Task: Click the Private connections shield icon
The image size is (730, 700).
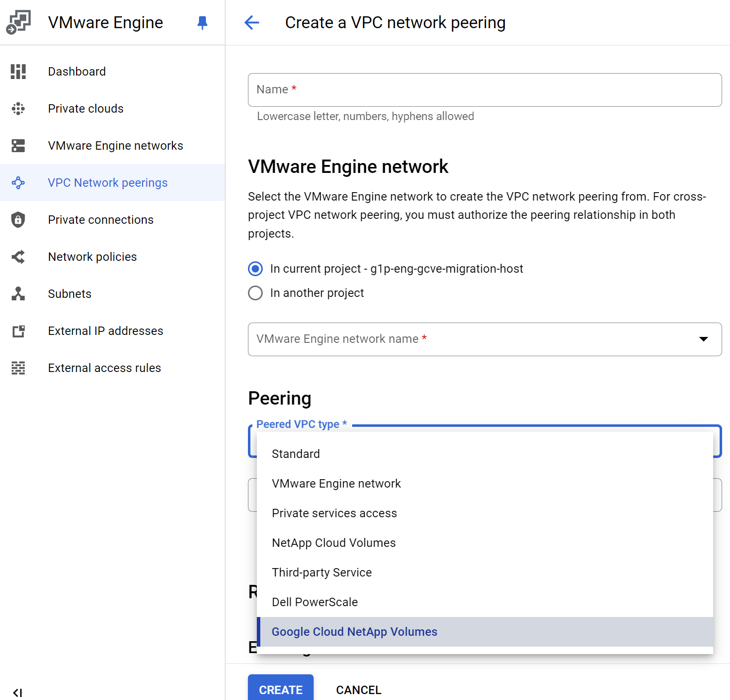Action: [x=18, y=220]
